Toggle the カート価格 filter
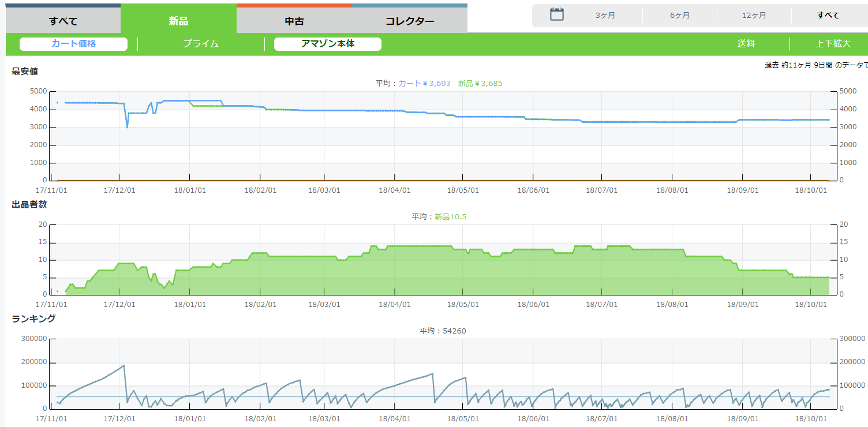The height and width of the screenshot is (427, 868). click(x=73, y=44)
